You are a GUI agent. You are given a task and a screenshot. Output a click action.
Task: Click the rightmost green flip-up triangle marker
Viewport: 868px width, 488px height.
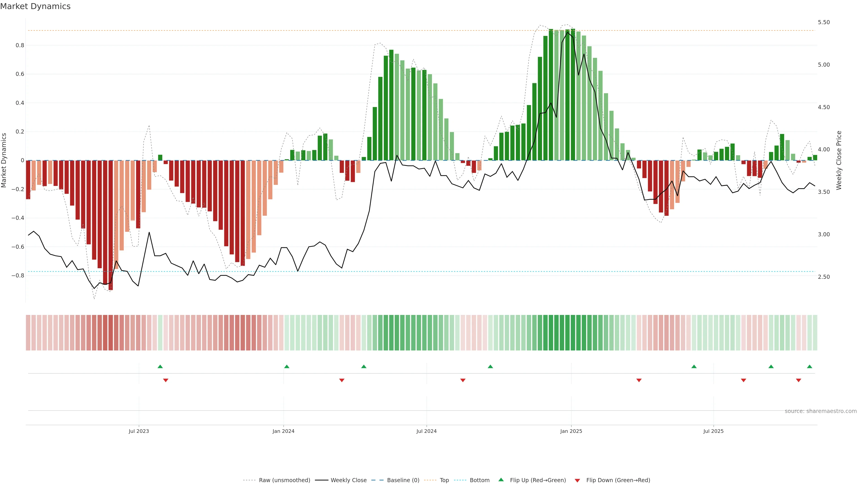[809, 366]
